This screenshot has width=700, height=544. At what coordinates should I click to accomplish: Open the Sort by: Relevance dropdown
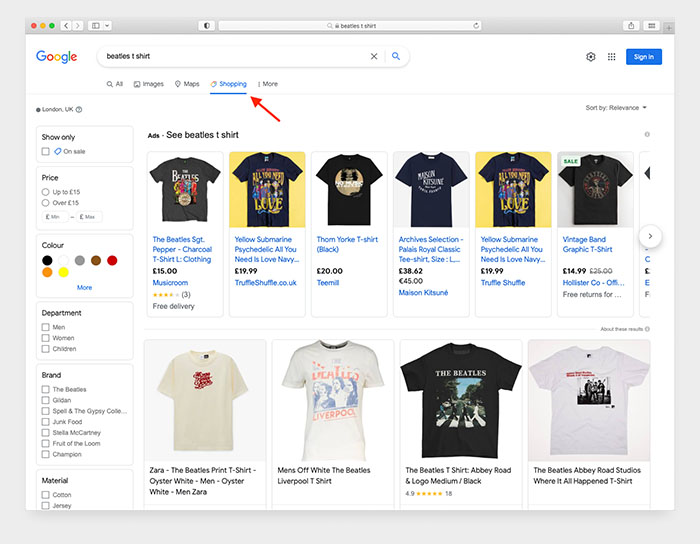point(616,108)
